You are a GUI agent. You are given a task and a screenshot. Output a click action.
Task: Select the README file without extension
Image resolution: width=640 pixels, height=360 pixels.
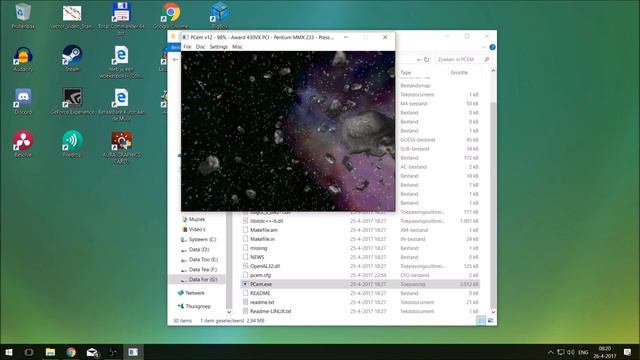[260, 293]
